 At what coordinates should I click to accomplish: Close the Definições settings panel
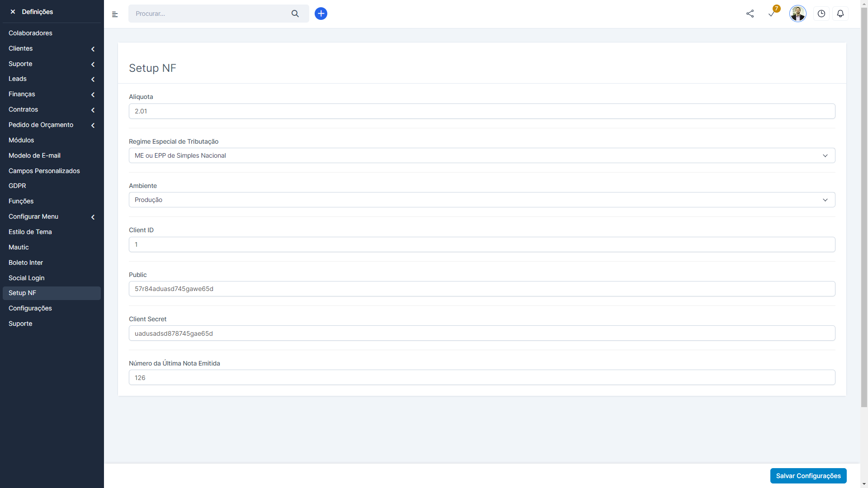(x=13, y=12)
